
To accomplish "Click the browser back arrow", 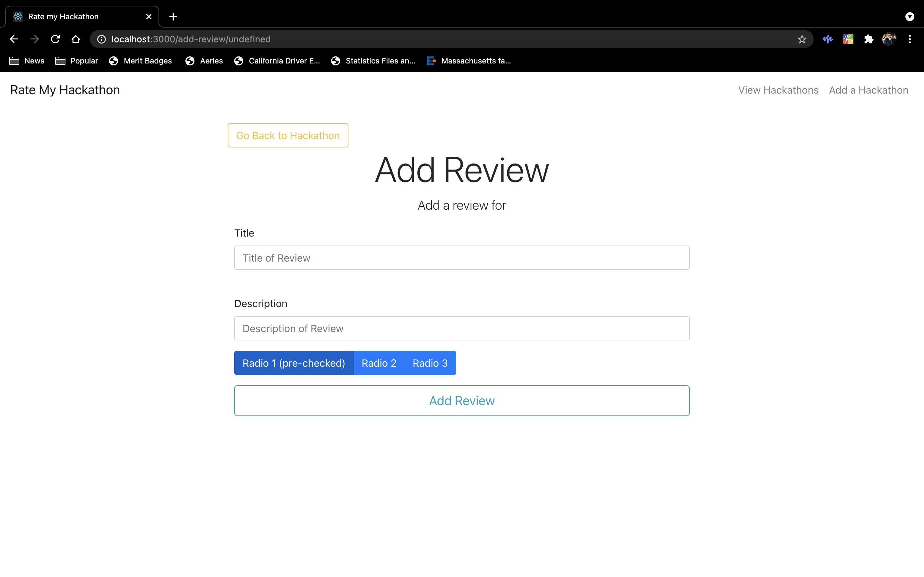I will (14, 39).
